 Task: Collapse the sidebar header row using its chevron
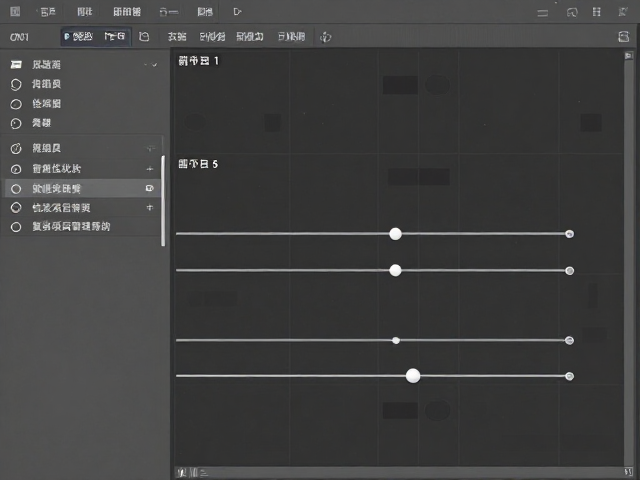pos(154,65)
